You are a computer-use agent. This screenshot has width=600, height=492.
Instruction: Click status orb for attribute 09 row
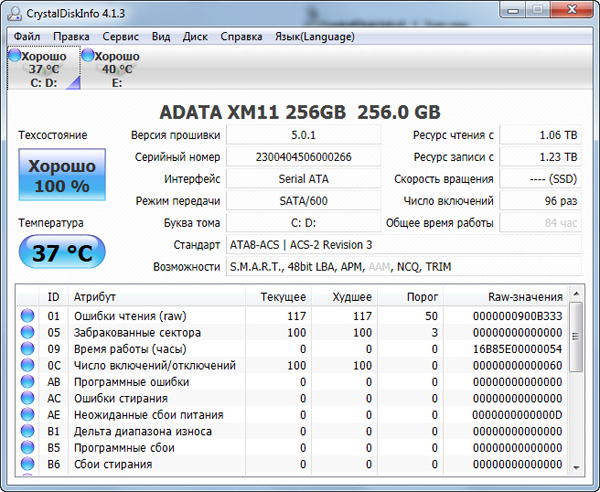coord(27,349)
